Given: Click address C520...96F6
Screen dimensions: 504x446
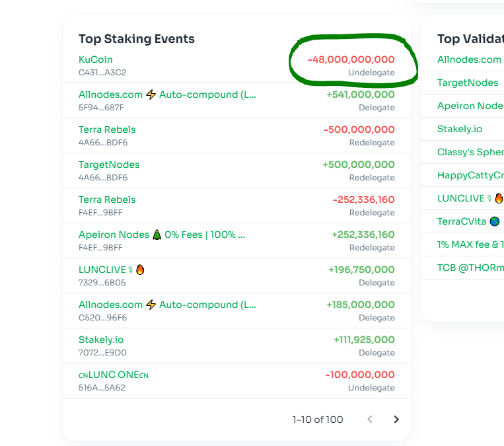Looking at the screenshot, I should pos(102,318).
